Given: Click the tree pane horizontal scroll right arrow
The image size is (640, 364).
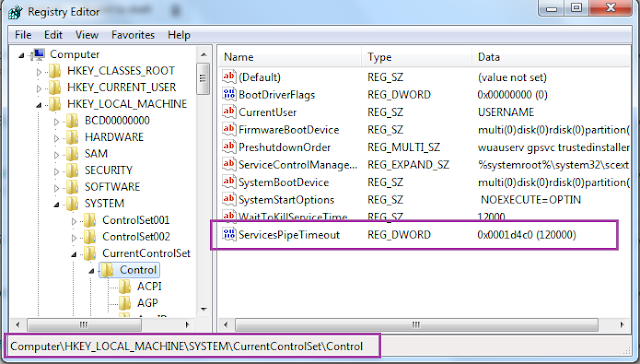Looking at the screenshot, I should [187, 325].
